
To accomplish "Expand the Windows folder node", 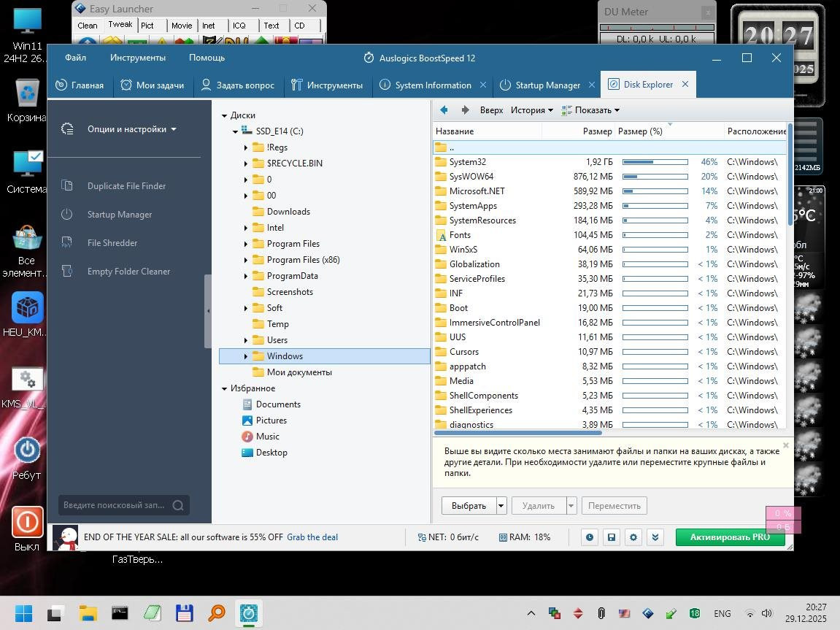I will click(246, 356).
